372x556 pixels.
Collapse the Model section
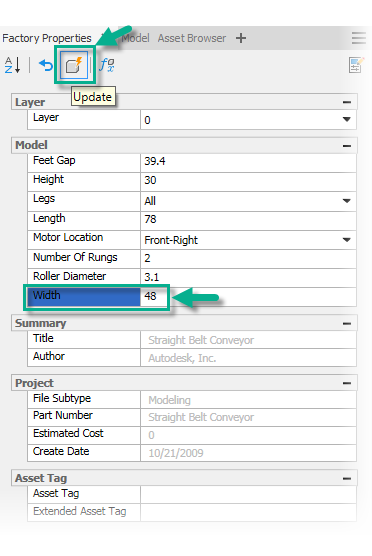(x=347, y=145)
